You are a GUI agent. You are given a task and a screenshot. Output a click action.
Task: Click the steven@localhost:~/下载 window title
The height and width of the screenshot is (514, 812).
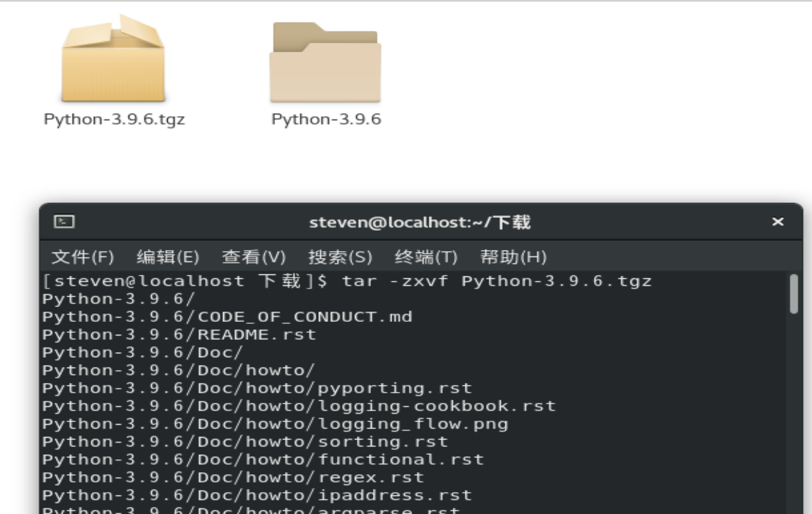420,222
